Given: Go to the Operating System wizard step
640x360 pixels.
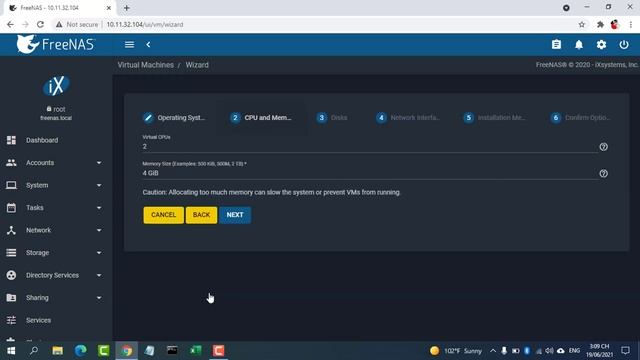Looking at the screenshot, I should 174,118.
